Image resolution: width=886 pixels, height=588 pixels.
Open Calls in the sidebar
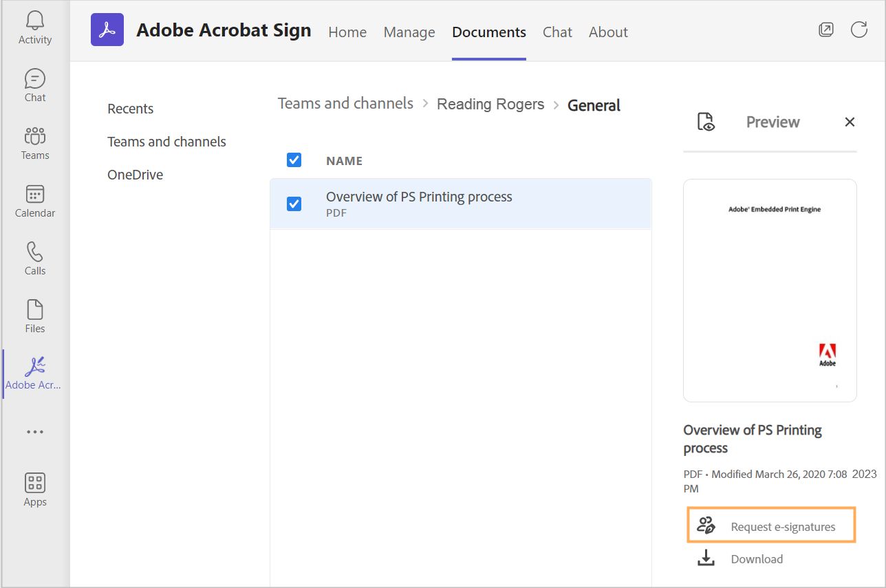point(35,259)
